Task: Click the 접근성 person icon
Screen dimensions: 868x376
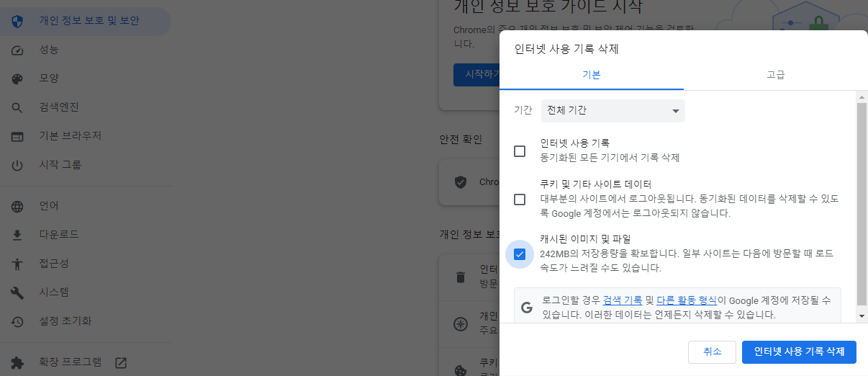Action: click(18, 264)
